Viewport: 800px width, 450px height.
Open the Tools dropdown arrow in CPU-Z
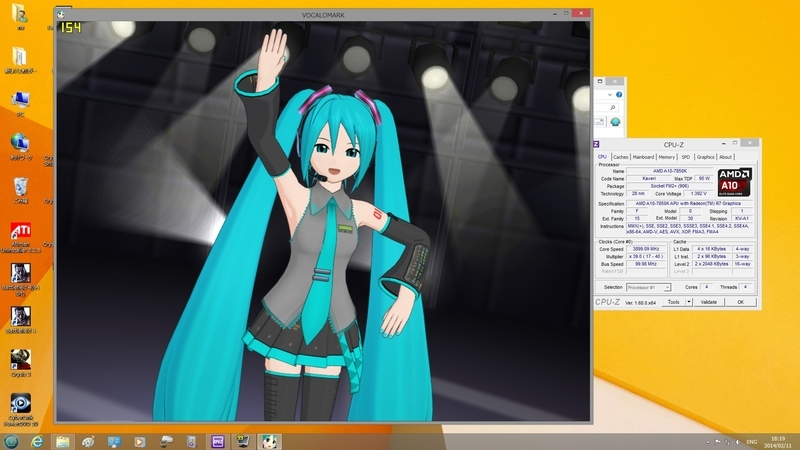[689, 302]
